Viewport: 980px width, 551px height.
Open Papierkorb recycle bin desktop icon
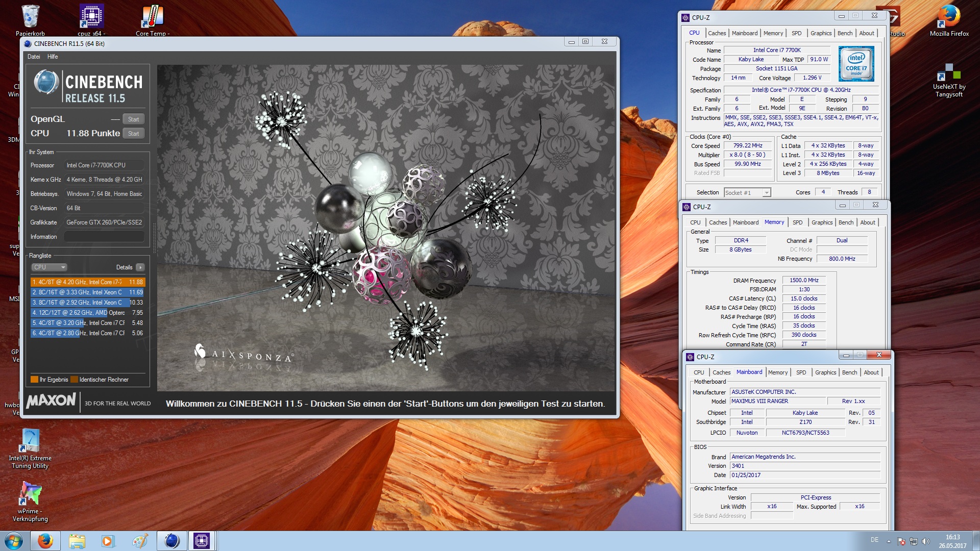pos(30,20)
